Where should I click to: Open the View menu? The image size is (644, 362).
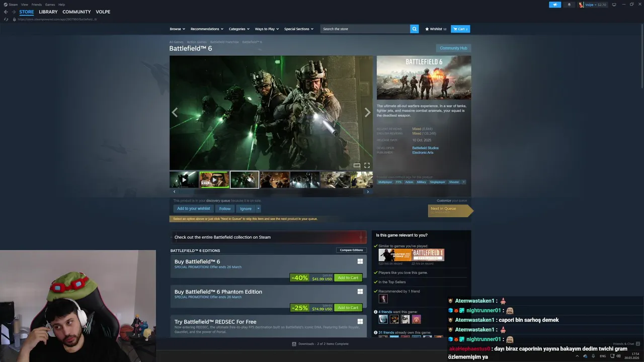(24, 5)
